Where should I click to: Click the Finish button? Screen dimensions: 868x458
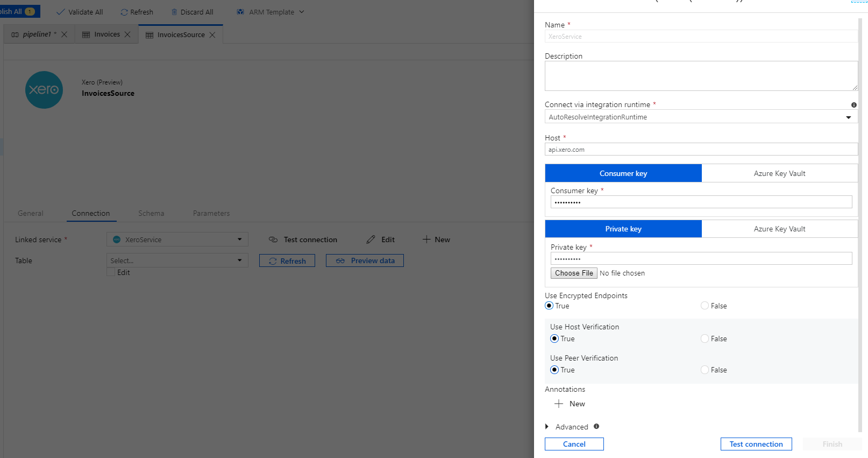click(833, 444)
